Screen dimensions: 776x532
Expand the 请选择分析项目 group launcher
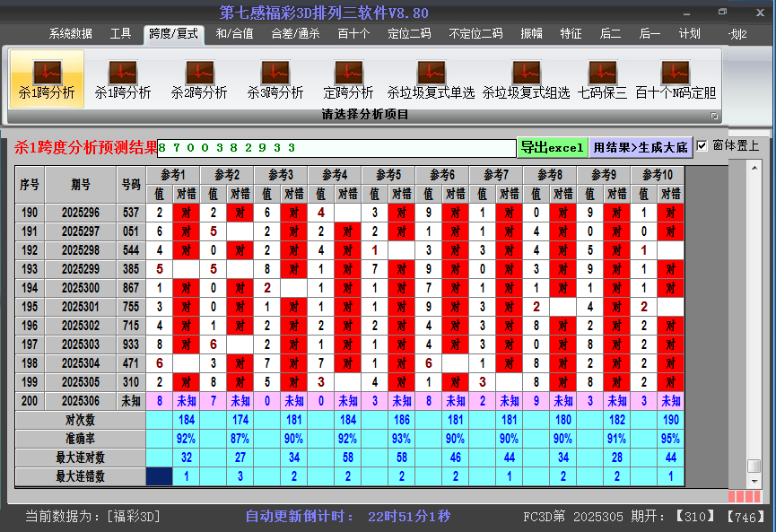715,116
